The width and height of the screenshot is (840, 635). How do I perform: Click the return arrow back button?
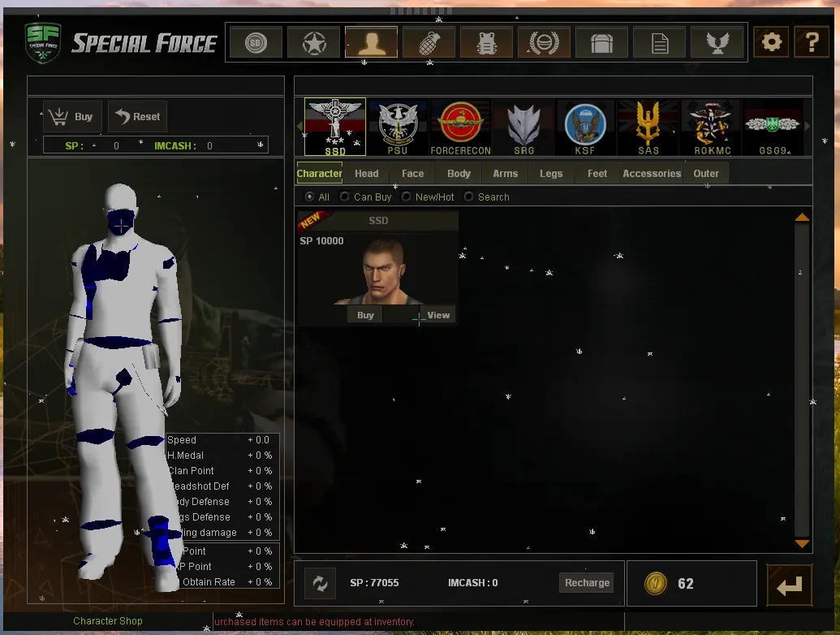[789, 585]
